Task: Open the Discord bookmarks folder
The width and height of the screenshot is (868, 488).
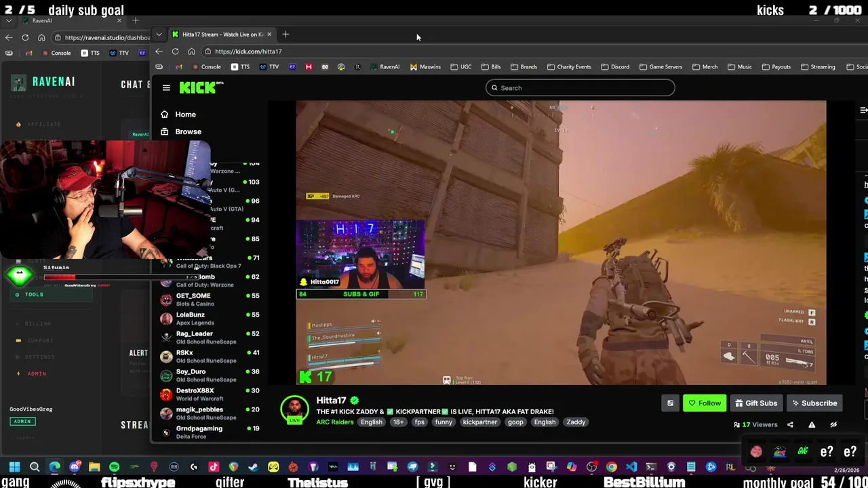Action: click(x=615, y=66)
